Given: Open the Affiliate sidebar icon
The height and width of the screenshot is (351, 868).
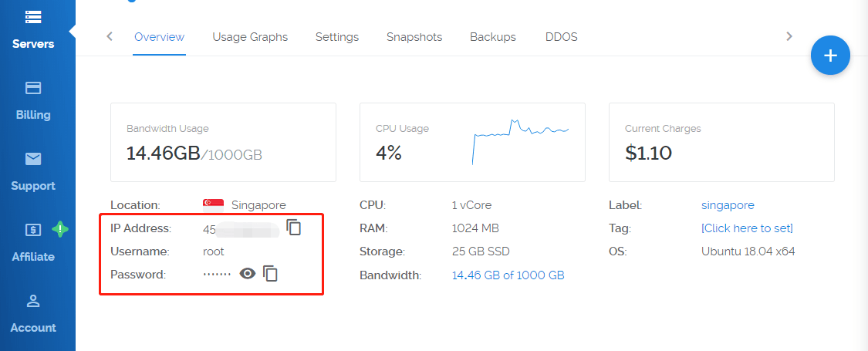Looking at the screenshot, I should pyautogui.click(x=33, y=230).
